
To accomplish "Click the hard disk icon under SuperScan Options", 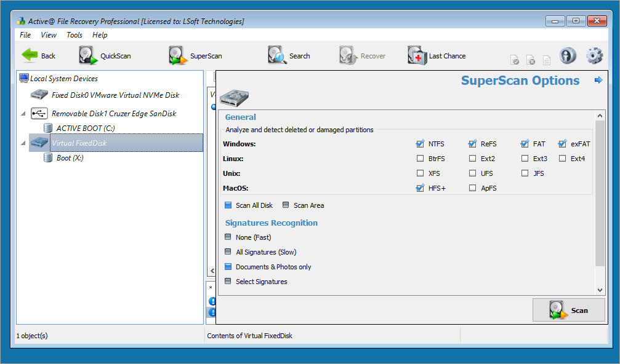I will 234,98.
